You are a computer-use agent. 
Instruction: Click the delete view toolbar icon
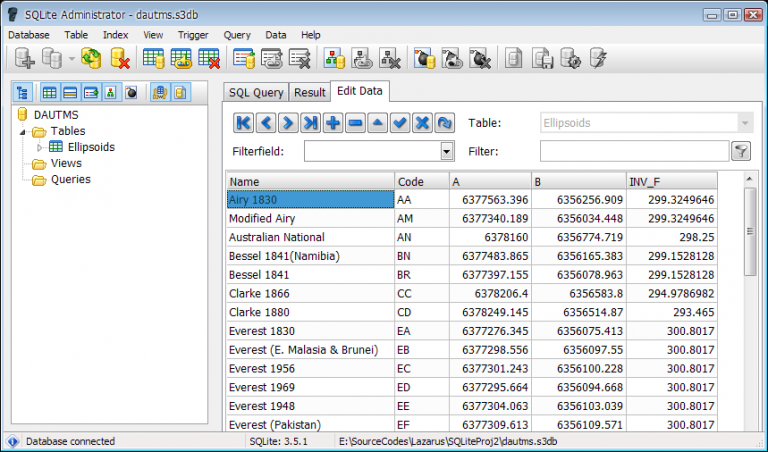(x=390, y=58)
